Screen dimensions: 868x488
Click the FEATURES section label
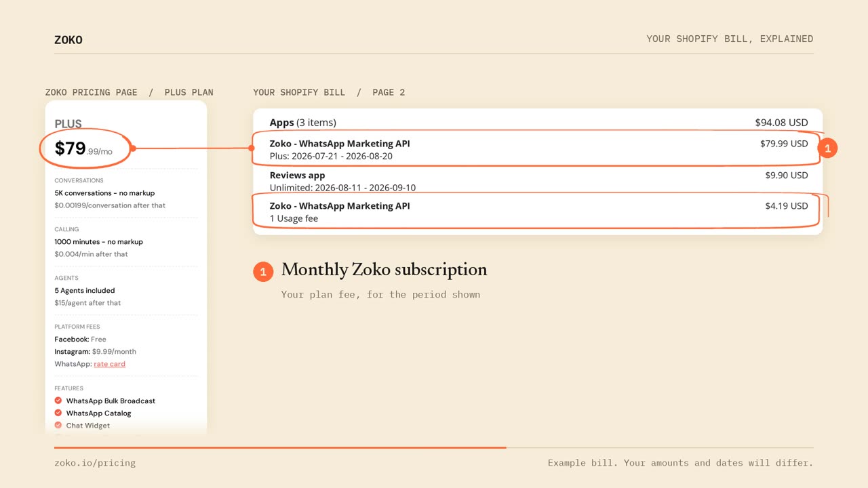69,388
